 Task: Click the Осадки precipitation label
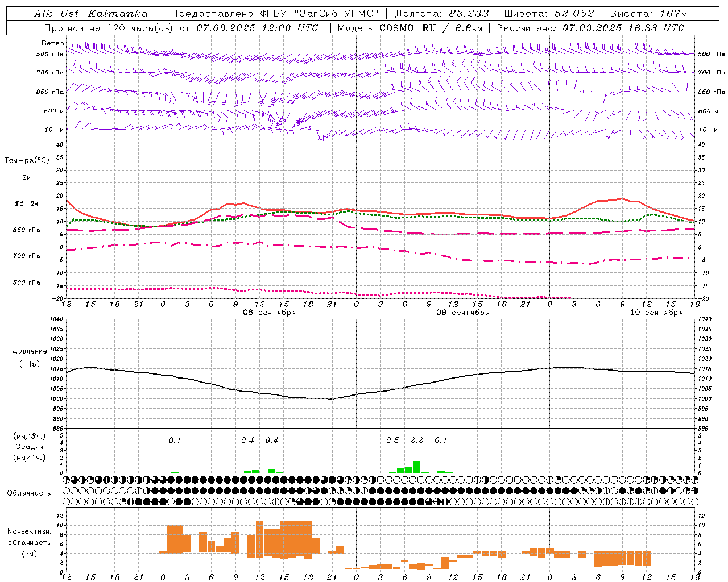coord(29,447)
